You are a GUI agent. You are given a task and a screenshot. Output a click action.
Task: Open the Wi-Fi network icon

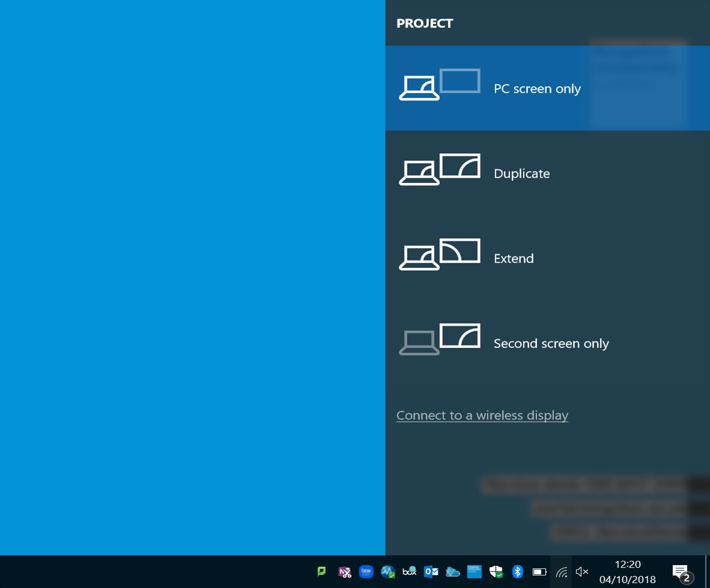562,572
